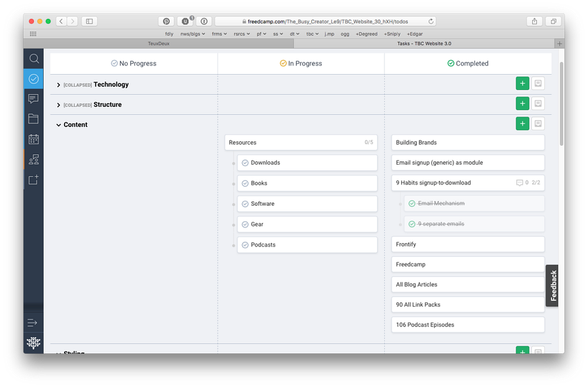Open the Frontify completed task
Screen dimensions: 588x387
coord(468,244)
